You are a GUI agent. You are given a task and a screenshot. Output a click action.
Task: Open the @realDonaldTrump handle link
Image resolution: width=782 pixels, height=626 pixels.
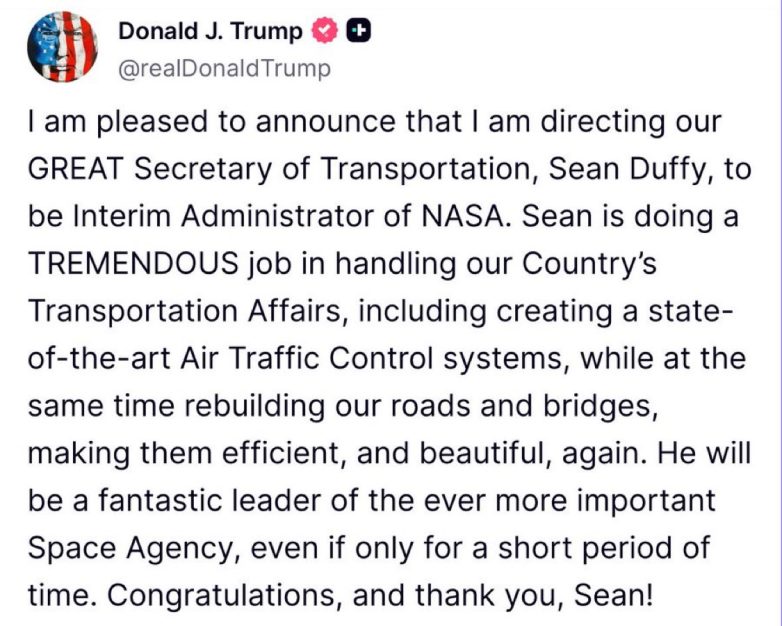(224, 68)
